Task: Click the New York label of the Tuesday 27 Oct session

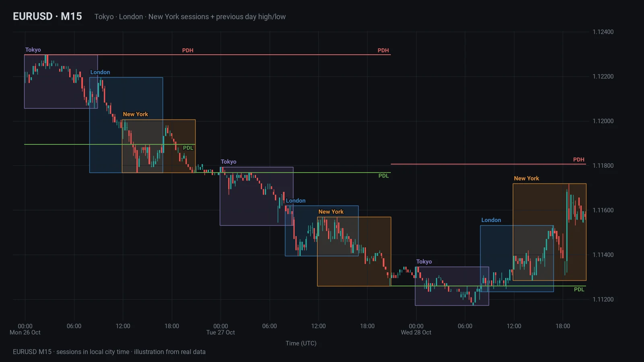Action: click(x=331, y=212)
